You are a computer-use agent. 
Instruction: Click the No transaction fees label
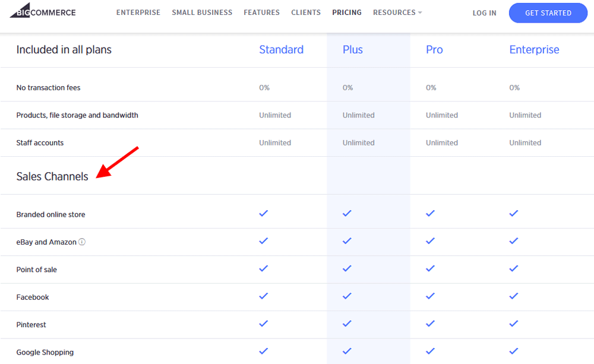49,87
